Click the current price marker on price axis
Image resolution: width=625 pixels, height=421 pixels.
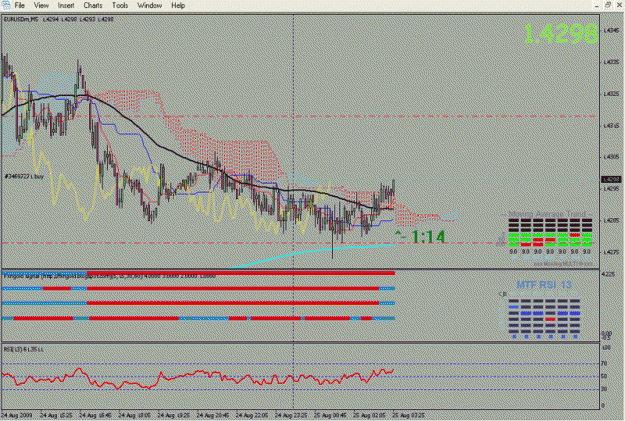[611, 179]
